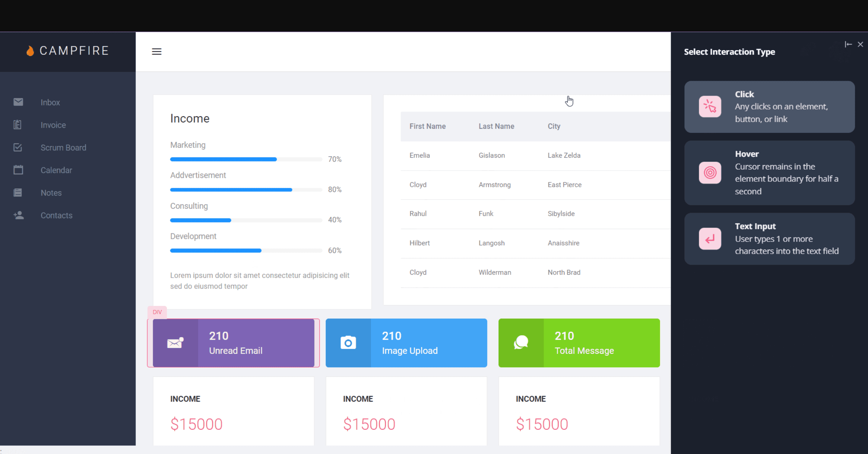Select the Click interaction type card
The width and height of the screenshot is (868, 454).
coord(769,106)
